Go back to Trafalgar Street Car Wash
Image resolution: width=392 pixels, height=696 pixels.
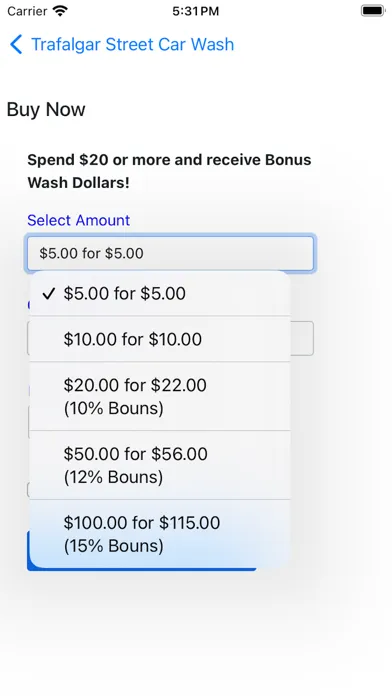click(x=122, y=45)
